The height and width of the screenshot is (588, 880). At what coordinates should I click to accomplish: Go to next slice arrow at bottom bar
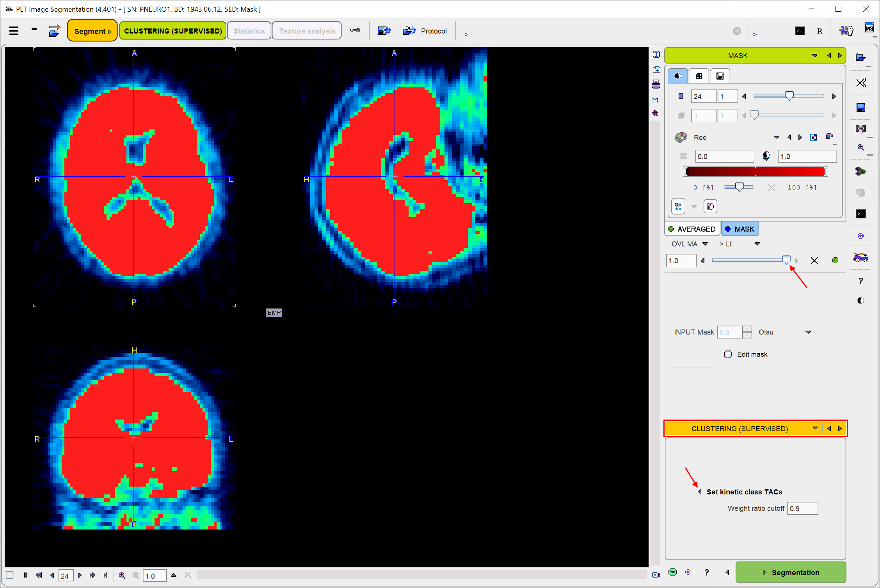[x=80, y=575]
